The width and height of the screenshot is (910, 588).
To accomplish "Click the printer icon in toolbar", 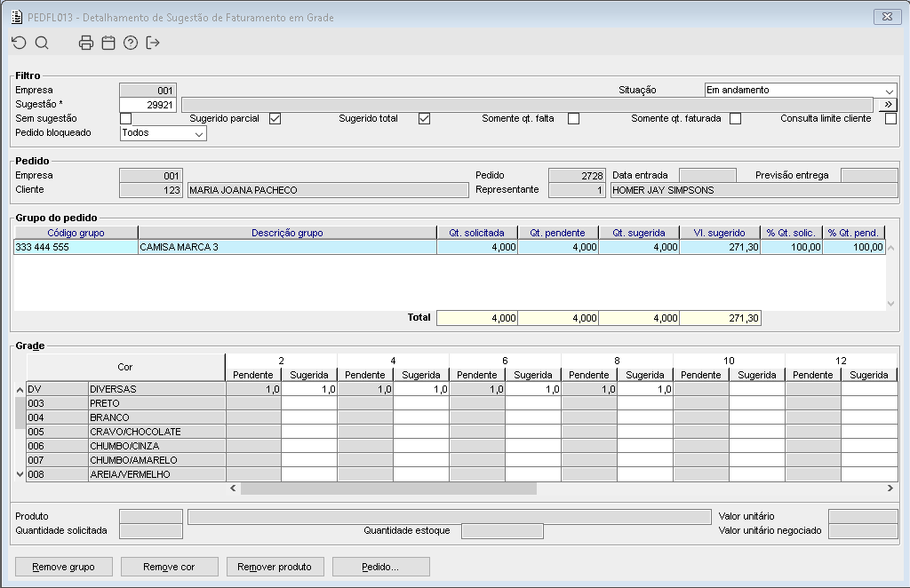I will [86, 43].
